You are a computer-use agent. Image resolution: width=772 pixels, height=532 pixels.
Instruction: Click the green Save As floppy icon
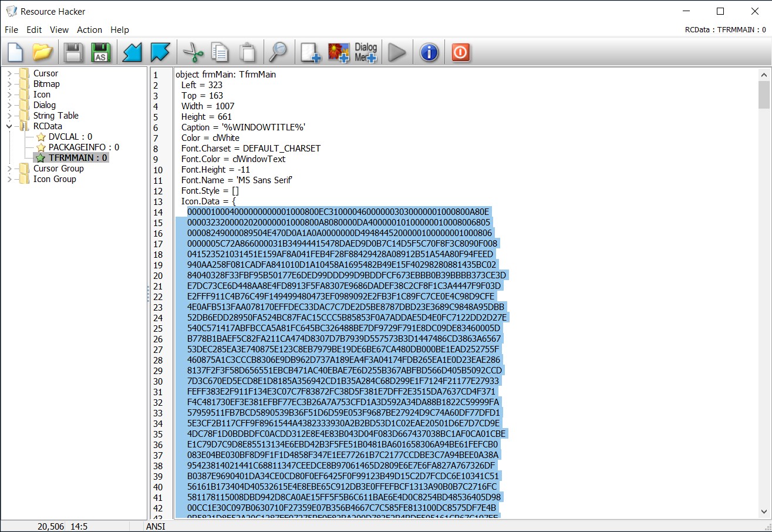click(100, 52)
